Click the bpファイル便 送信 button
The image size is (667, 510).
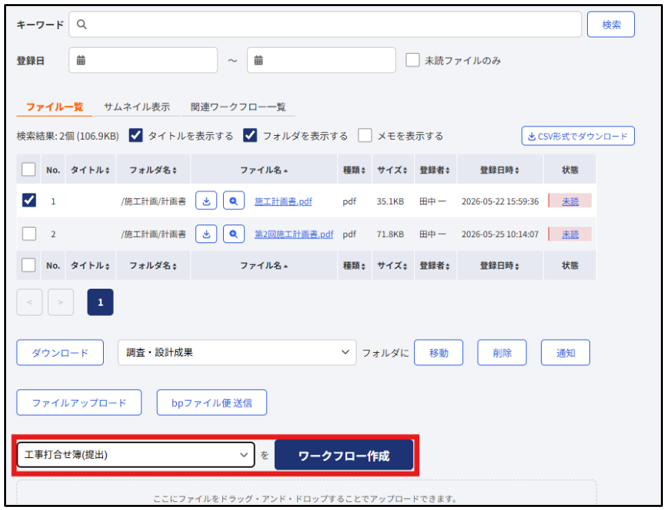[212, 403]
